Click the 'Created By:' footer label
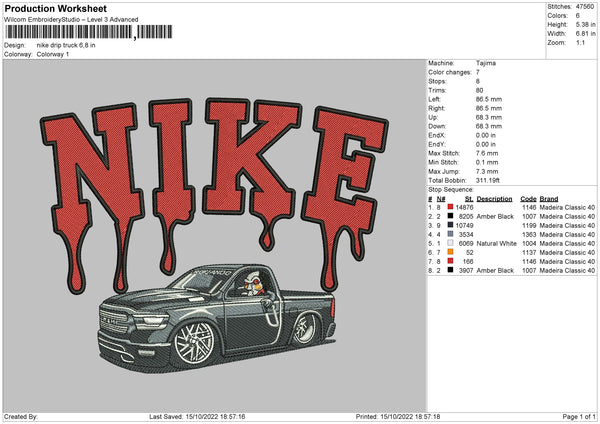Screen dimensions: 600x424 click(x=21, y=417)
